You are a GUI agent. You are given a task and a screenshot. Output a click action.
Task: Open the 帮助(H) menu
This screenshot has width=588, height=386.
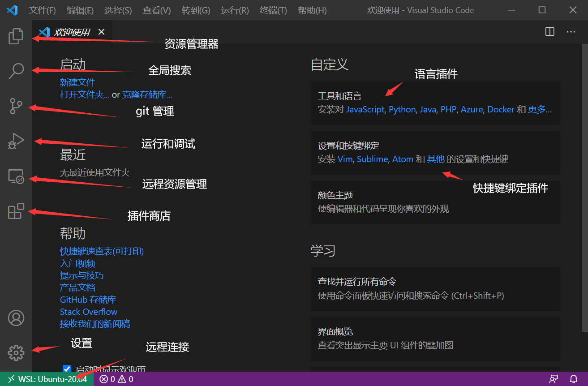pyautogui.click(x=312, y=10)
